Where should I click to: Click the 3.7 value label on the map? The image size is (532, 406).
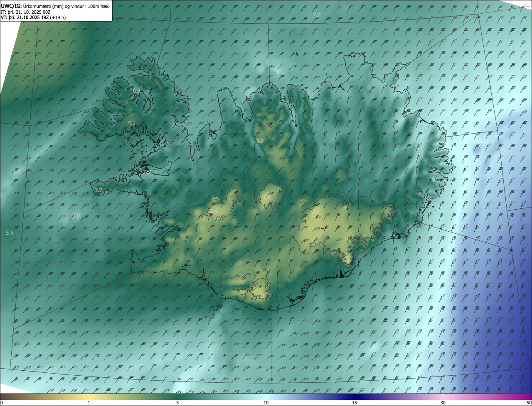pos(99,191)
